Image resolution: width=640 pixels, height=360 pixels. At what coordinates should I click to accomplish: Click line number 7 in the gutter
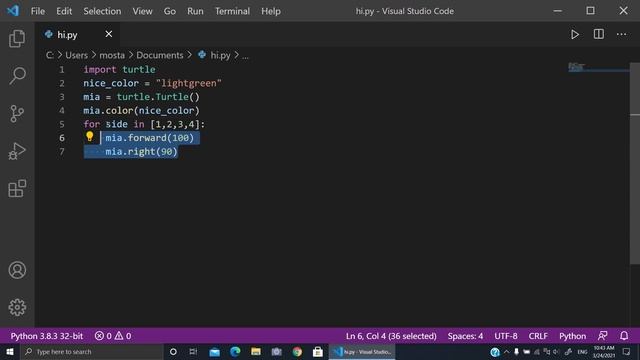coord(62,151)
